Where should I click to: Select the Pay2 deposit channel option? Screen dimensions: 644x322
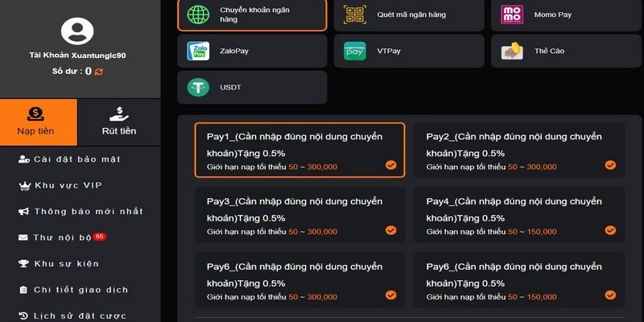(x=519, y=151)
